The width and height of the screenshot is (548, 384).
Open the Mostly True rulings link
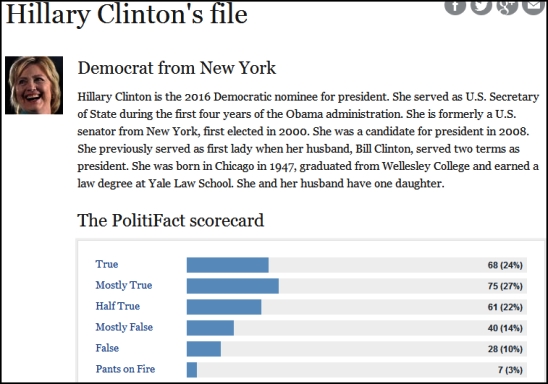click(124, 285)
